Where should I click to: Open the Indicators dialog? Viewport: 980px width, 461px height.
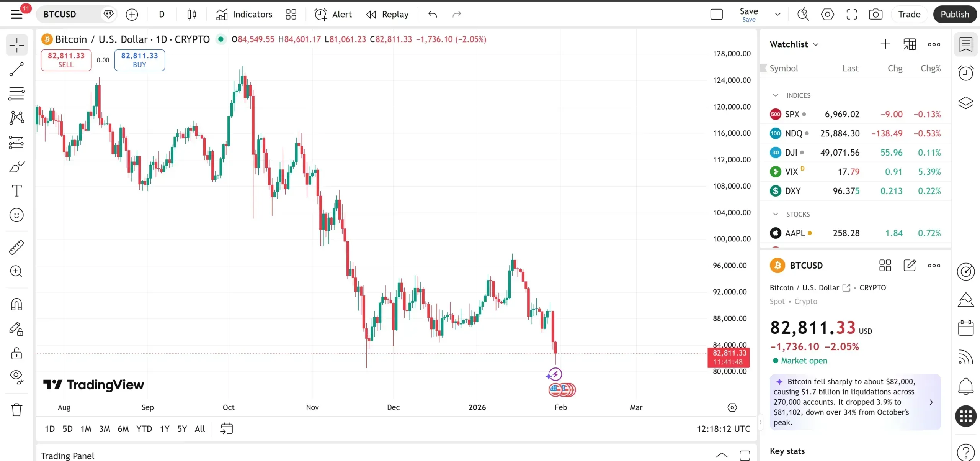[244, 15]
